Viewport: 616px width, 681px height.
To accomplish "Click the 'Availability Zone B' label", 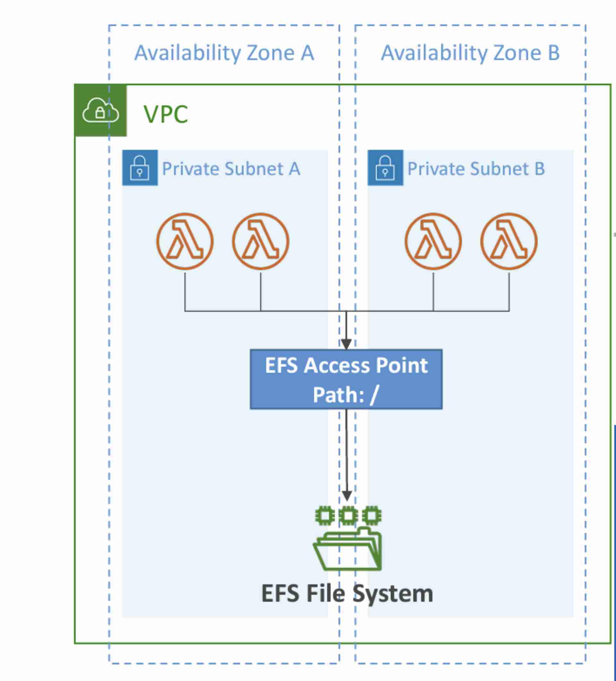I will coord(470,53).
